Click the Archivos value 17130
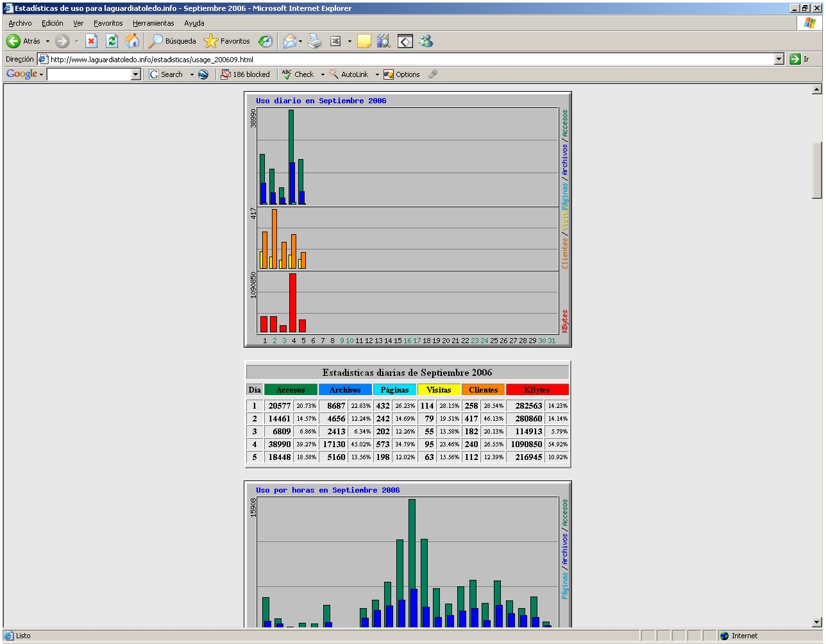Screen dimensions: 826x644 (x=334, y=445)
